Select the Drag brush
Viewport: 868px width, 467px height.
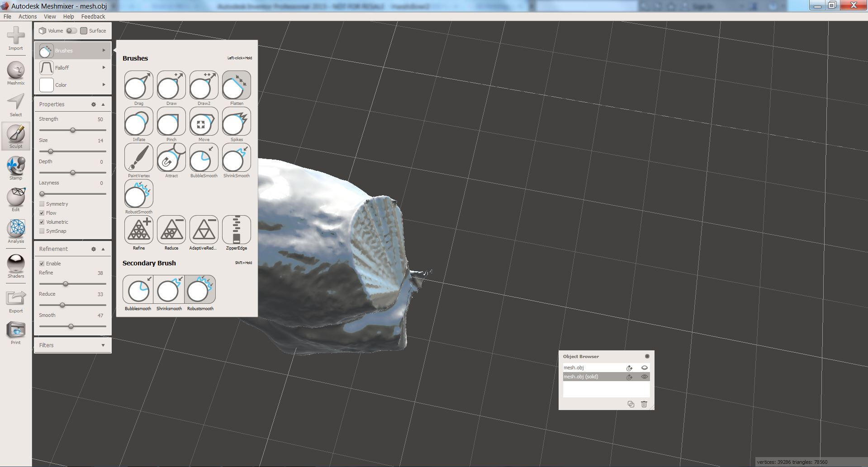coord(138,85)
